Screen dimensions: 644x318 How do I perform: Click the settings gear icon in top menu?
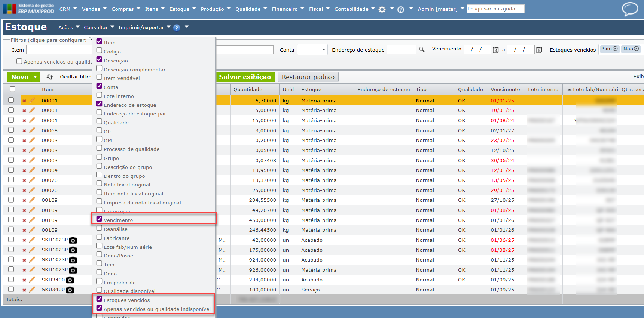pyautogui.click(x=382, y=10)
